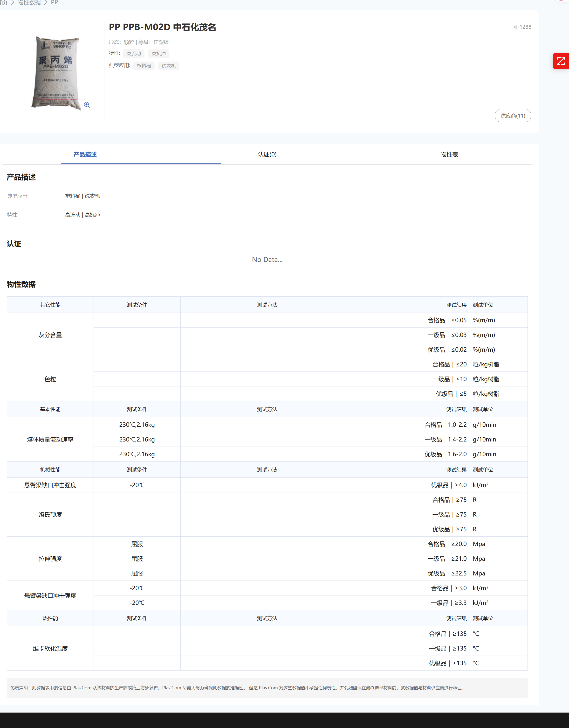Click the 优级品 | 1.6-2.0 result cell

point(412,454)
